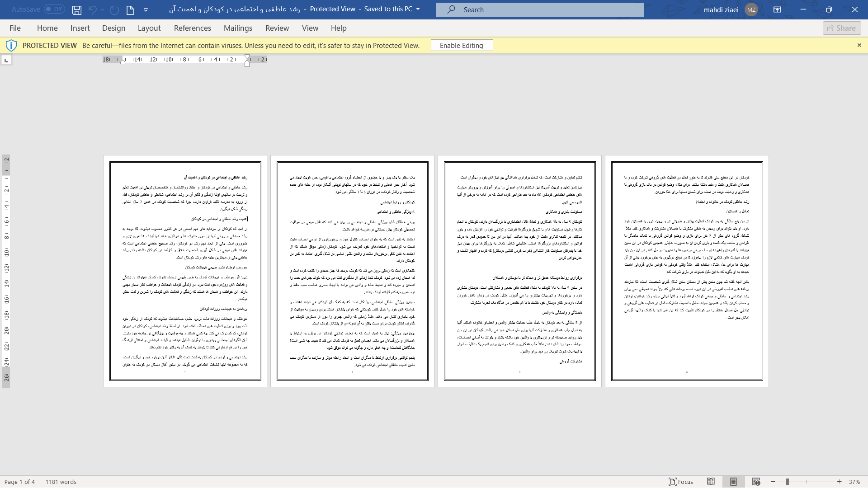
Task: Click page 2 of the document
Action: click(352, 271)
